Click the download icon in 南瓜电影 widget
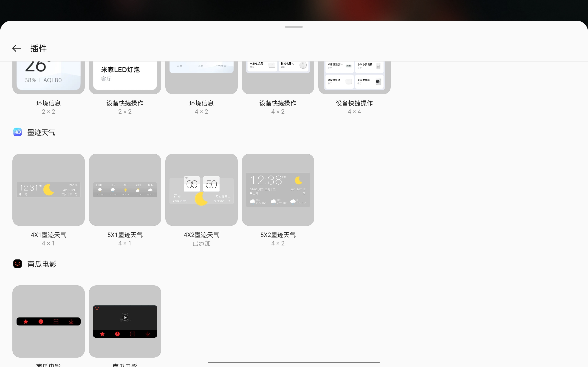The width and height of the screenshot is (588, 367). coord(71,321)
